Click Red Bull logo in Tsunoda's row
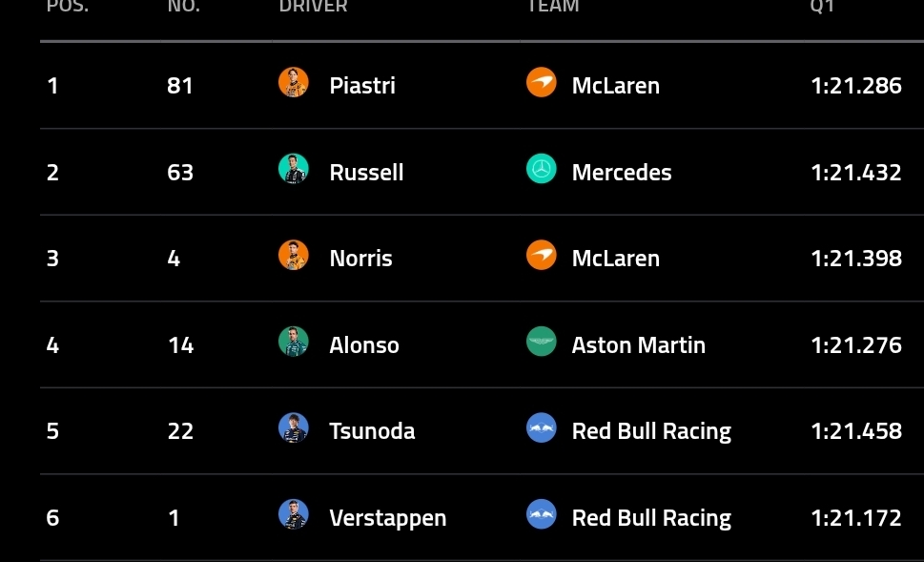Screen dimensions: 924x562 [x=542, y=428]
